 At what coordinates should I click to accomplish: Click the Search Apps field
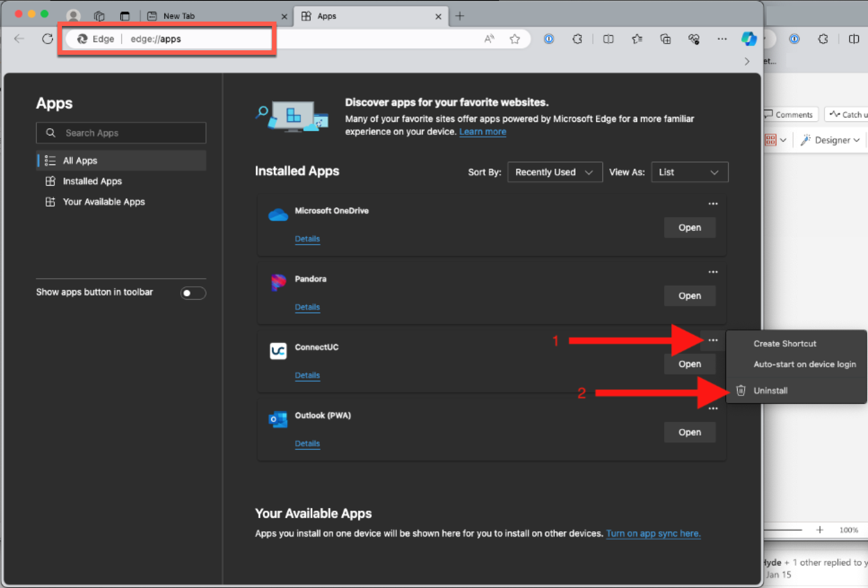point(121,133)
